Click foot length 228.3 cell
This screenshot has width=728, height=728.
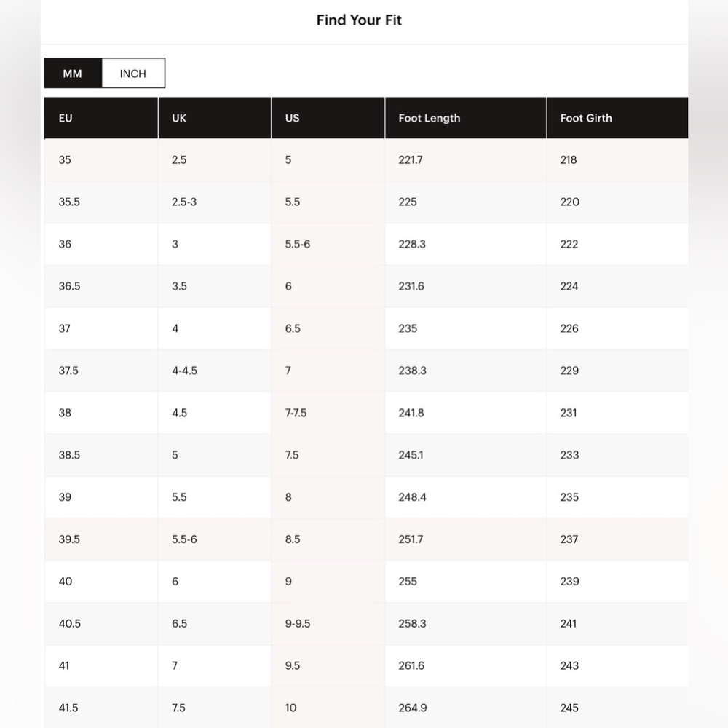[466, 244]
